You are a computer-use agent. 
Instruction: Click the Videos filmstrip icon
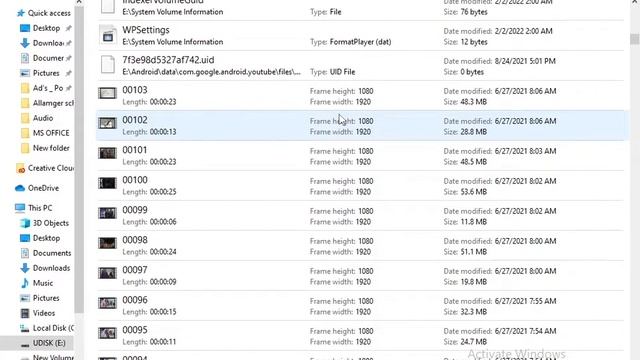tap(25, 313)
